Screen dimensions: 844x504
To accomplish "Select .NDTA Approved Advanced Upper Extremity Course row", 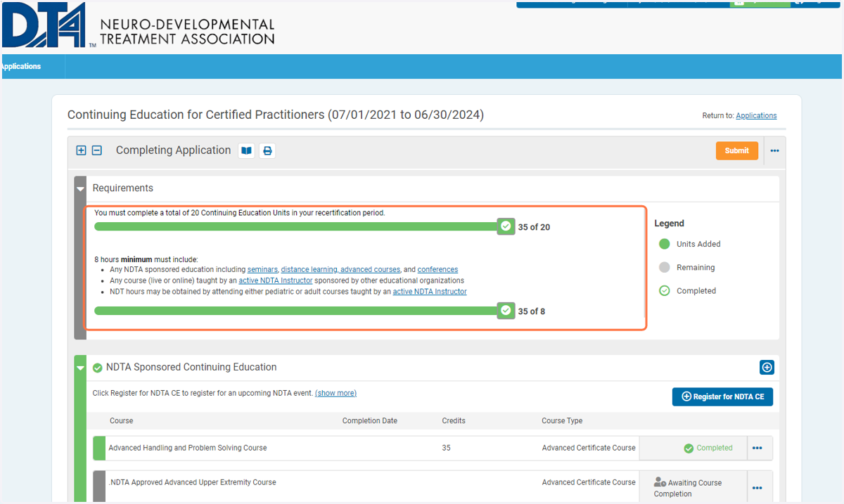I will pyautogui.click(x=433, y=487).
